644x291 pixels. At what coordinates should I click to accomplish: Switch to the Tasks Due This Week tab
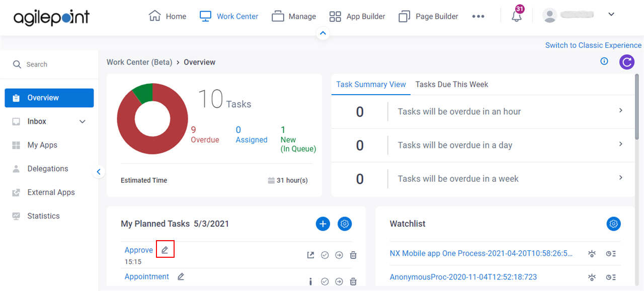coord(452,85)
